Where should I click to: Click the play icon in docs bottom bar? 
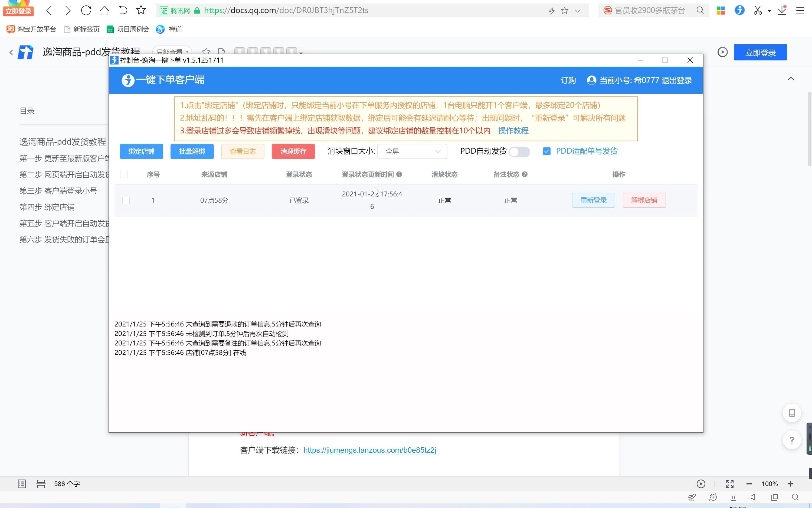(x=700, y=484)
